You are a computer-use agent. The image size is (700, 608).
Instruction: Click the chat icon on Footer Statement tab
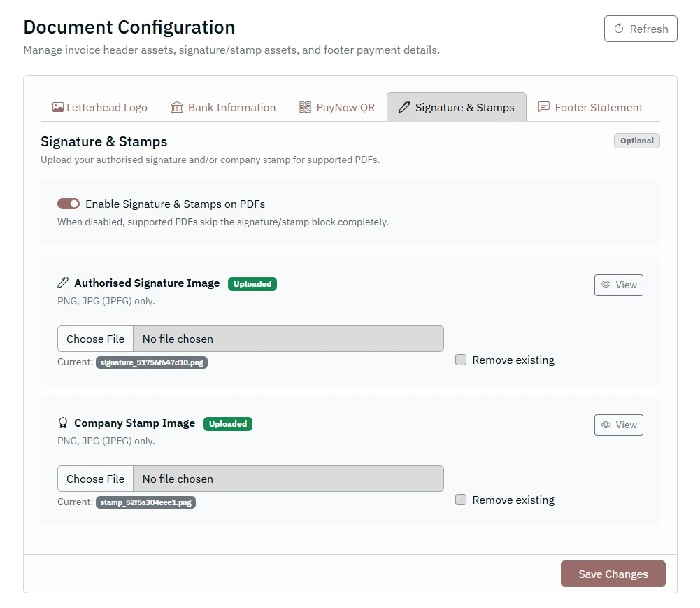pos(543,108)
